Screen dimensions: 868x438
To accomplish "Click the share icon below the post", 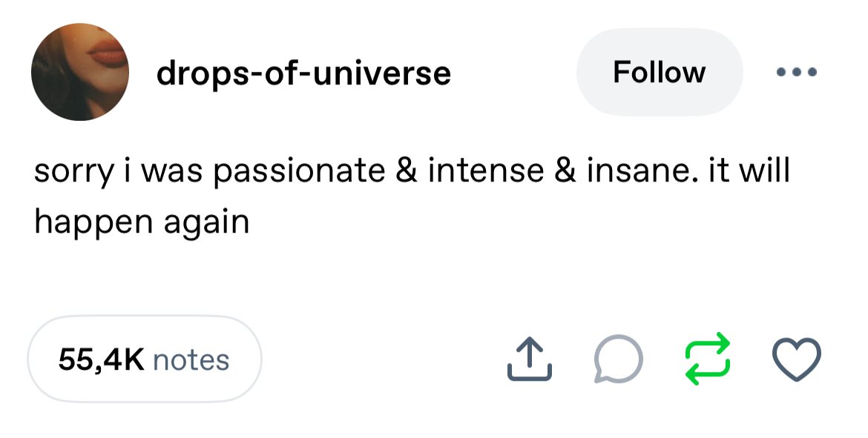I will [530, 360].
